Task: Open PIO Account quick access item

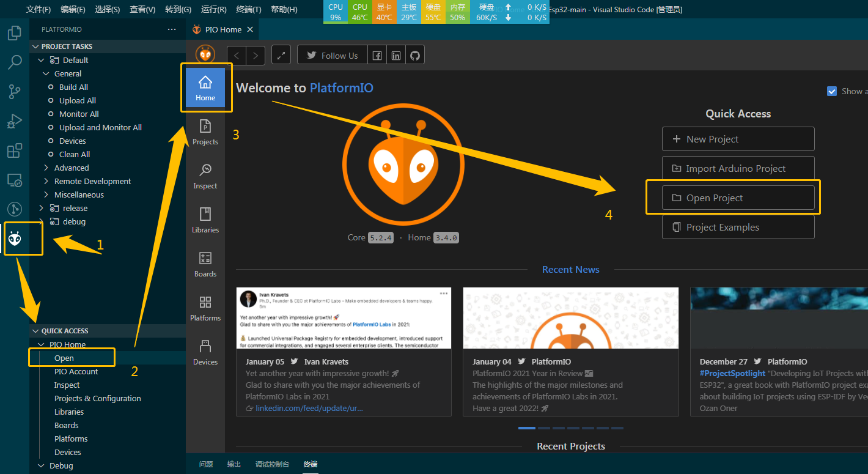Action: pos(76,371)
